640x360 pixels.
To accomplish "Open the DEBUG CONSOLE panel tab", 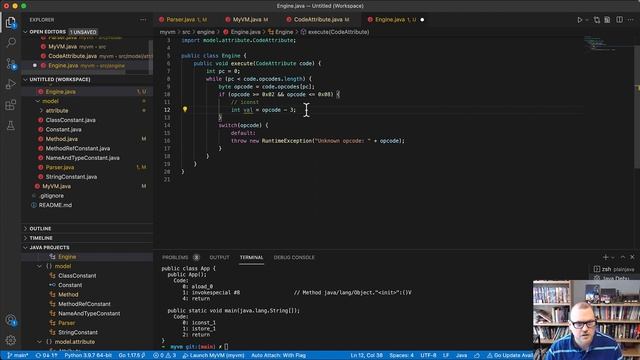I will pyautogui.click(x=294, y=258).
